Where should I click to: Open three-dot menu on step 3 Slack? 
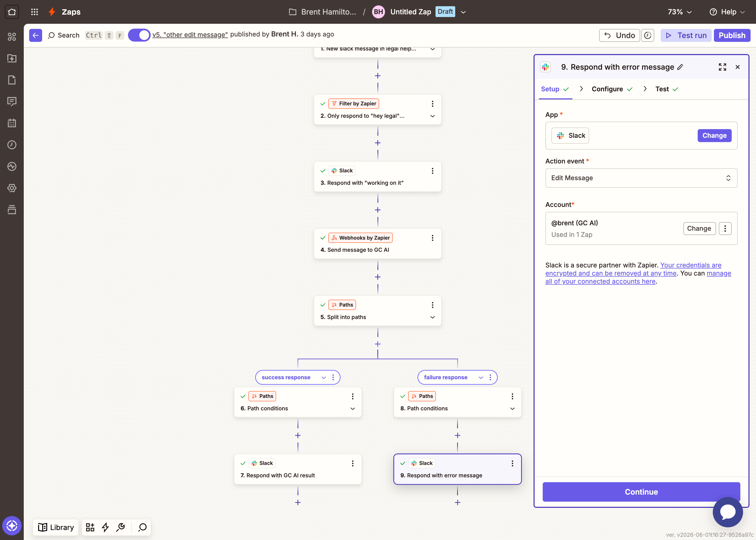(433, 171)
